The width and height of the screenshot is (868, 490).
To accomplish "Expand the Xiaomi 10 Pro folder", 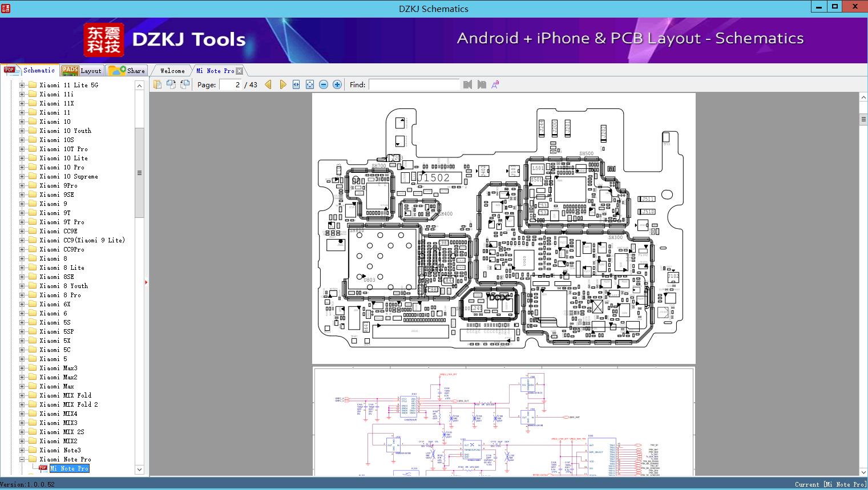I will coord(22,167).
